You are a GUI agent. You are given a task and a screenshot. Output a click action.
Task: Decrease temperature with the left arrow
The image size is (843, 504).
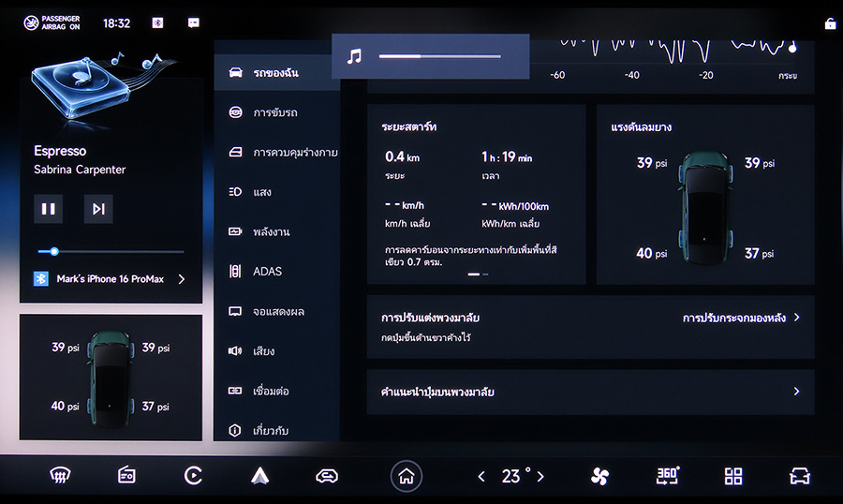[481, 477]
